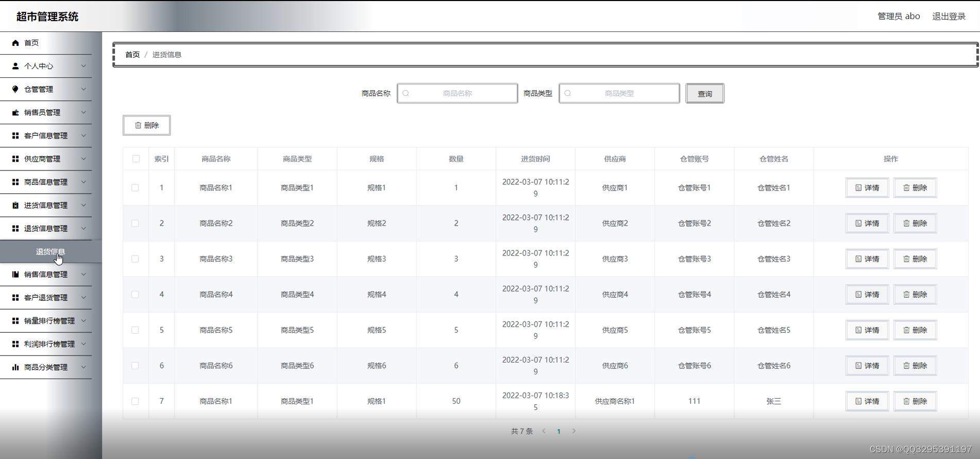
Task: Click the bar chart icon beside 商品分类管理
Action: 15,367
